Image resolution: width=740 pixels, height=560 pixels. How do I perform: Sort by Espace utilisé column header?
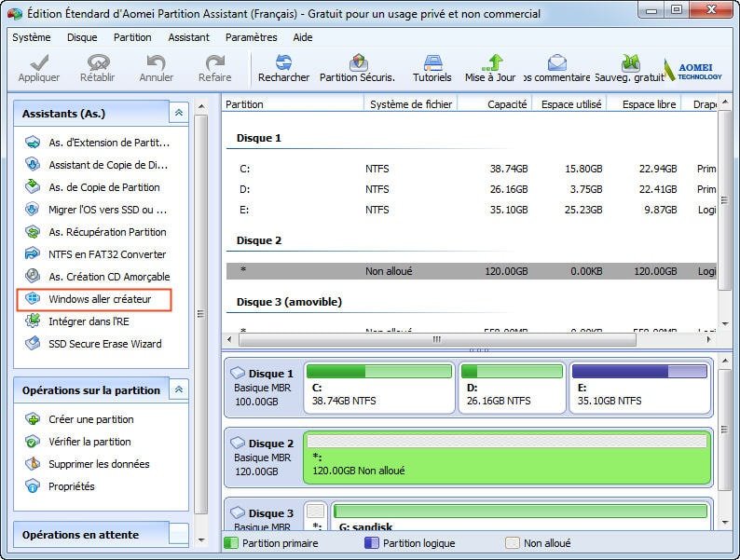[x=569, y=103]
